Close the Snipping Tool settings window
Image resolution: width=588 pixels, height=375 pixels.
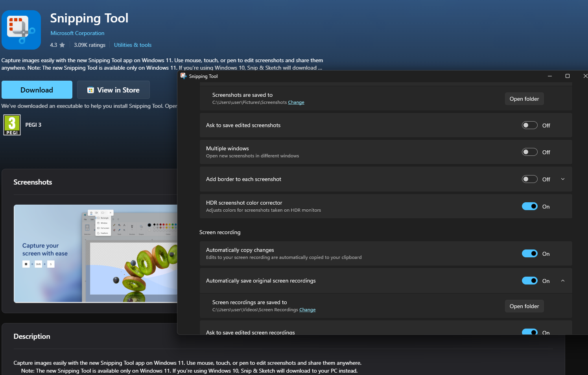point(585,76)
